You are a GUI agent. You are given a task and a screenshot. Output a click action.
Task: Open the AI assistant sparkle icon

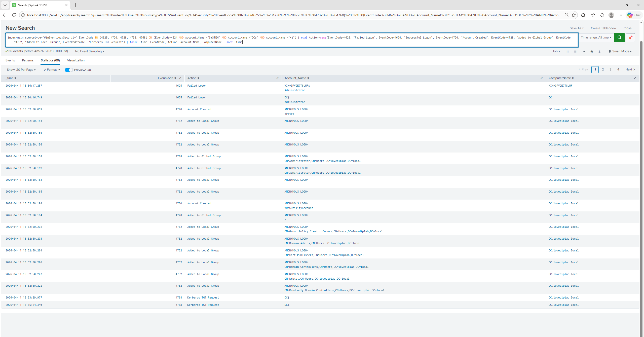click(630, 38)
